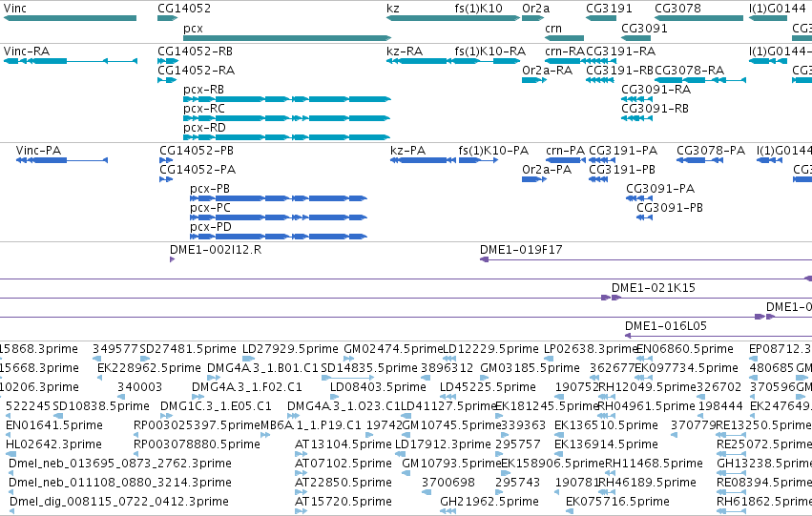The width and height of the screenshot is (812, 516).
Task: Click the long pcx gene bar
Action: (287, 38)
